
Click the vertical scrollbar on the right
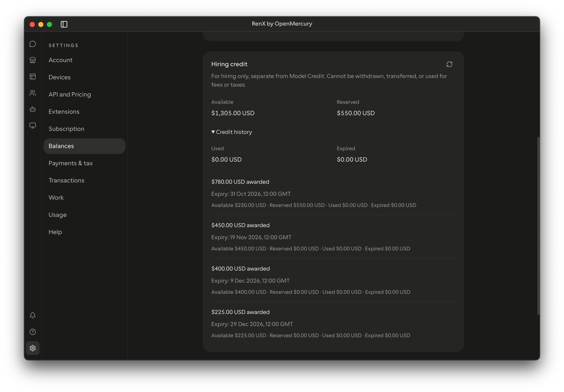(538, 226)
